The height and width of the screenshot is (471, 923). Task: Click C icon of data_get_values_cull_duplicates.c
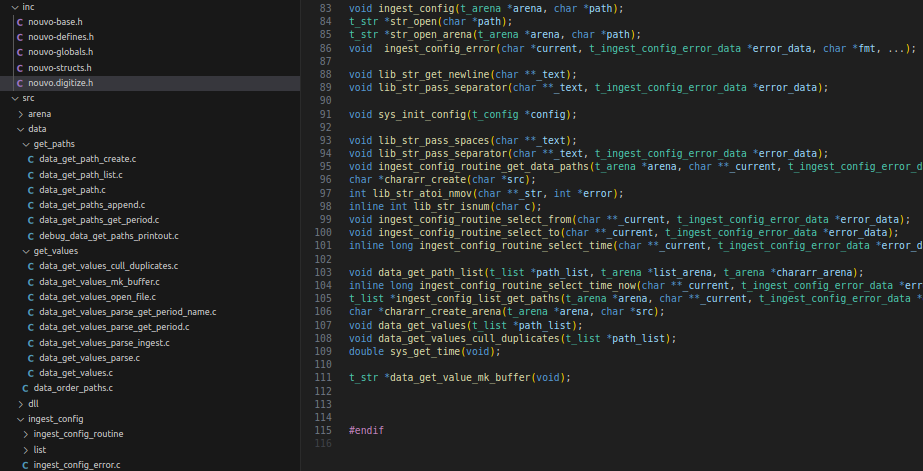pos(31,266)
